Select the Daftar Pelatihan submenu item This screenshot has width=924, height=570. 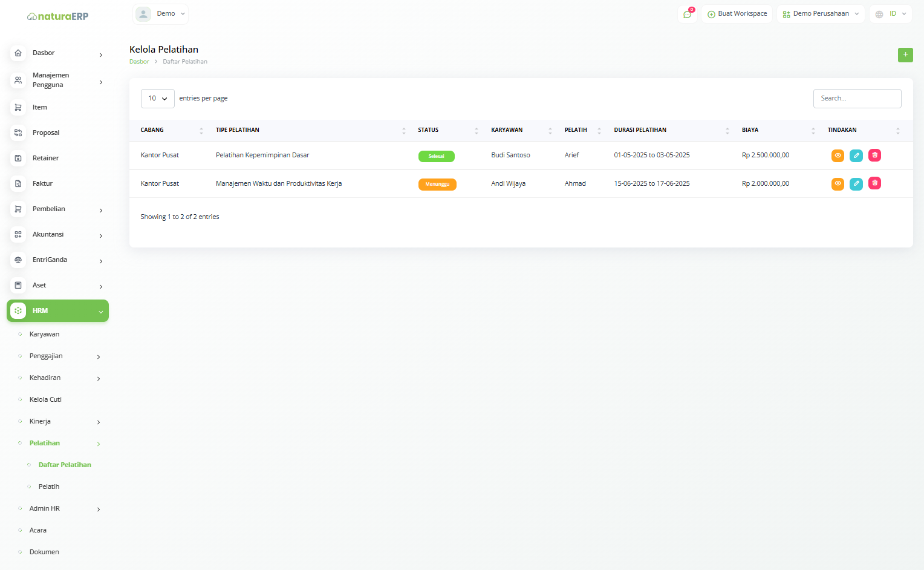click(65, 465)
